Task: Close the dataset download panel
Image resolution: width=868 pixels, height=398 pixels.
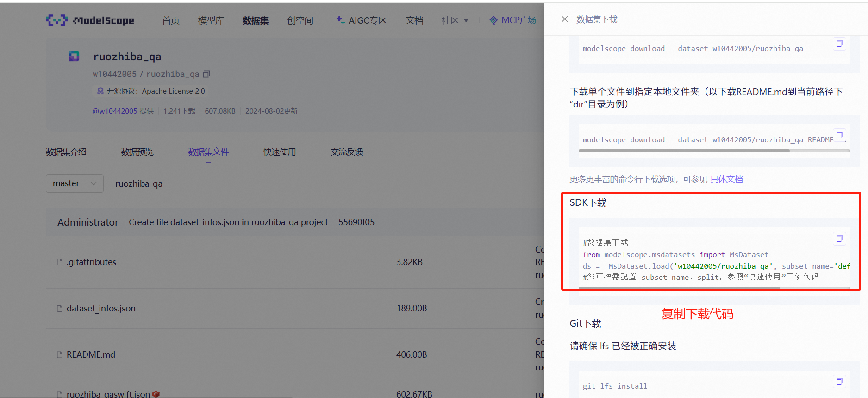Action: [x=564, y=19]
